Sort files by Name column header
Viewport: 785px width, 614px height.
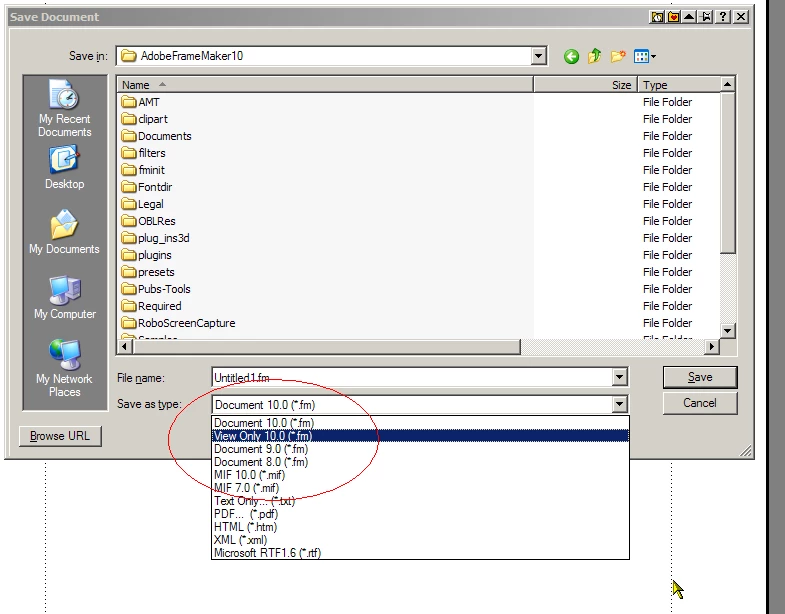[325, 85]
